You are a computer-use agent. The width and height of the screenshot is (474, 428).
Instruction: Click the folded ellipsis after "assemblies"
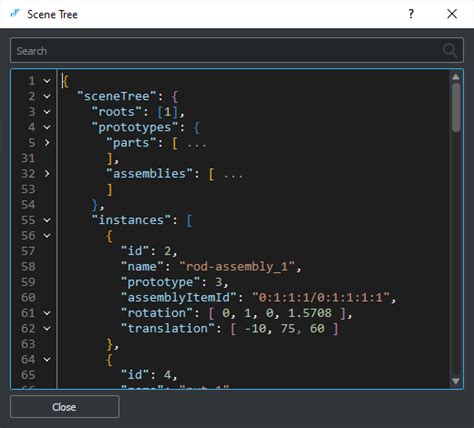[x=233, y=176]
